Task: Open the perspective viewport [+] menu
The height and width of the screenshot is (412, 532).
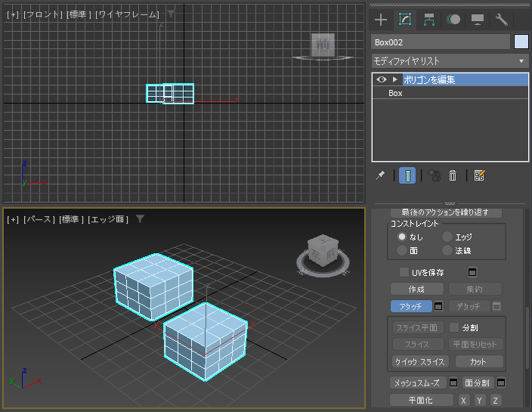Action: [13, 219]
